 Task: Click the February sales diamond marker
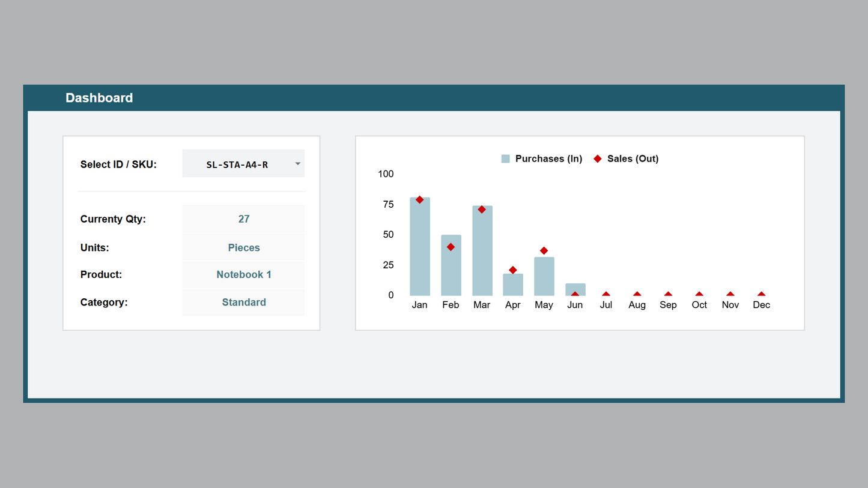click(451, 247)
